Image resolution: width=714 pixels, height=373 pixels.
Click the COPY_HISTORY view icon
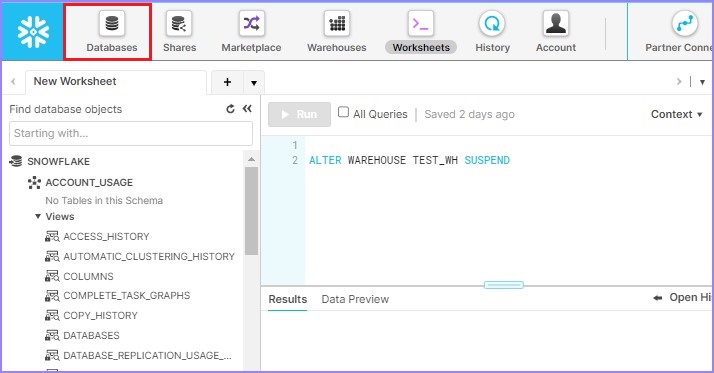(52, 316)
